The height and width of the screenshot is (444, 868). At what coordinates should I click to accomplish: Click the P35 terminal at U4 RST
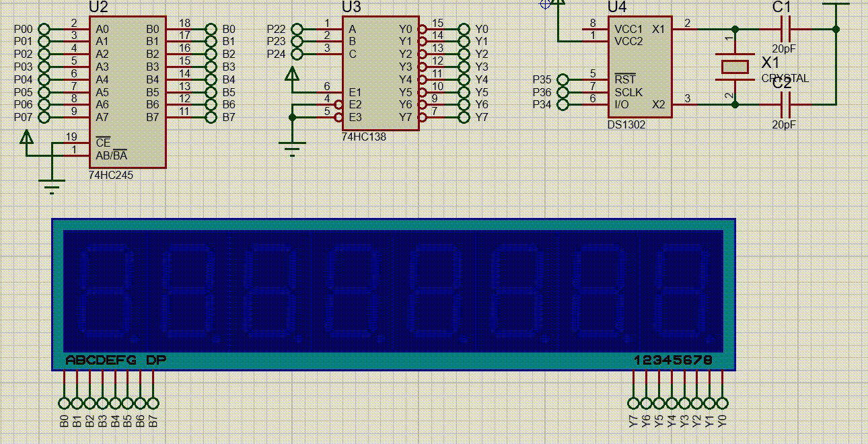point(563,79)
